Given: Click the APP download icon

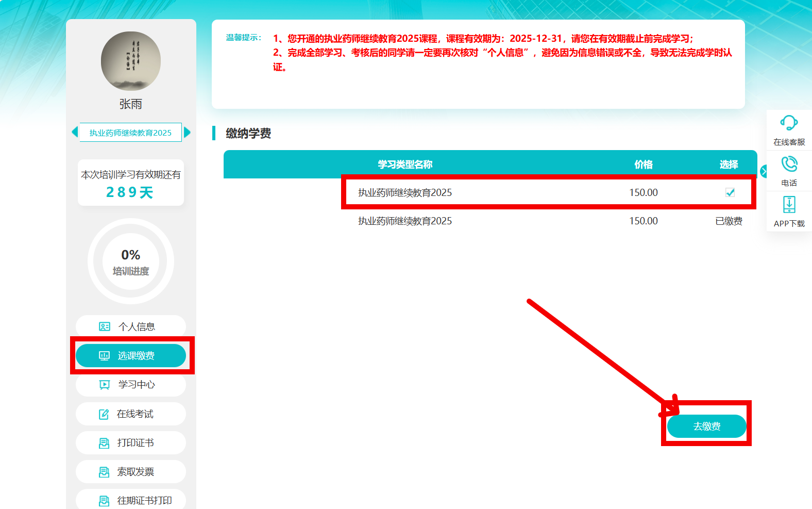Looking at the screenshot, I should 789,205.
